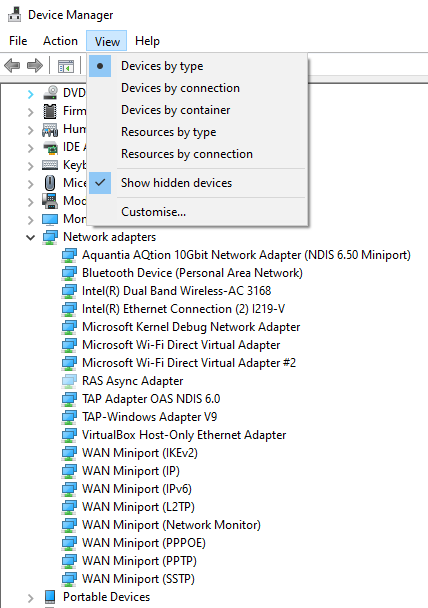Click the Forward arrow toolbar button
Screen dimensions: 428x608
(35, 65)
